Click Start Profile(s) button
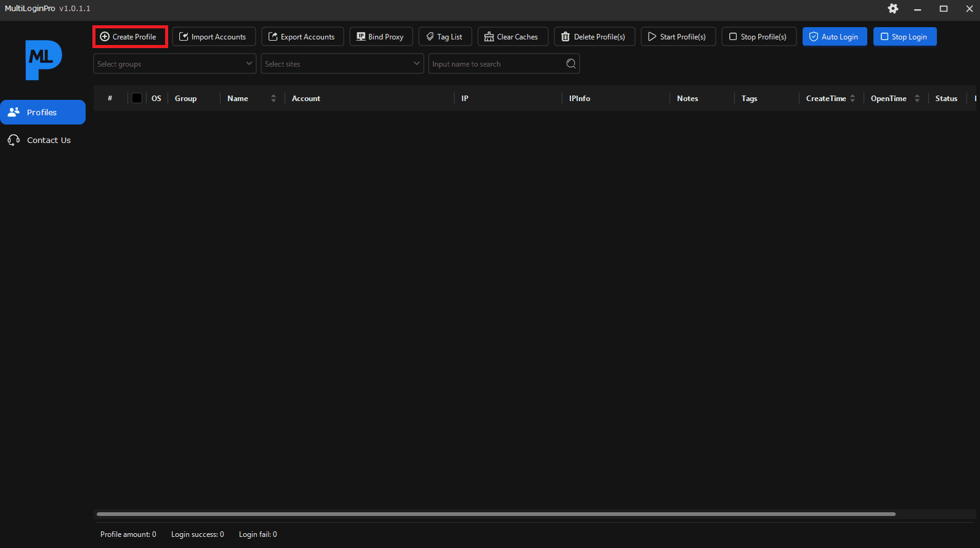The width and height of the screenshot is (980, 548). (678, 36)
